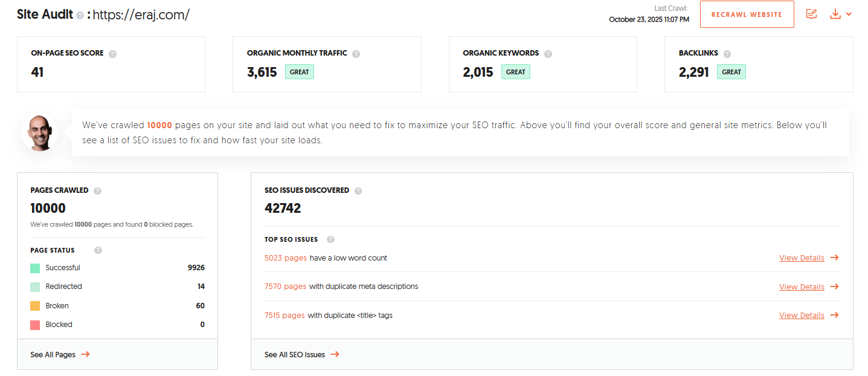The image size is (868, 376).
Task: Click the green Successful status color swatch
Action: pos(35,268)
